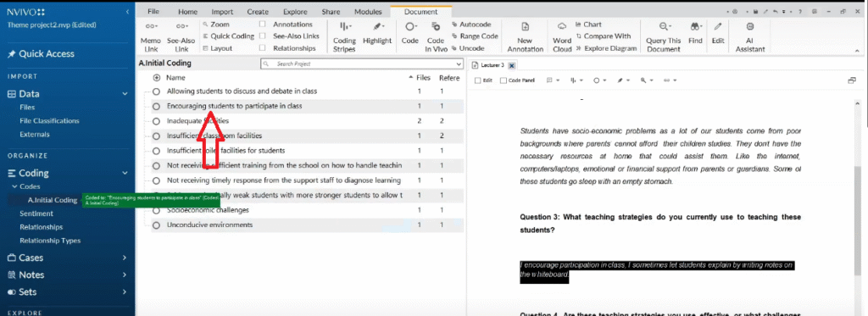
Task: Run Autocode from the ribbon
Action: pos(471,25)
